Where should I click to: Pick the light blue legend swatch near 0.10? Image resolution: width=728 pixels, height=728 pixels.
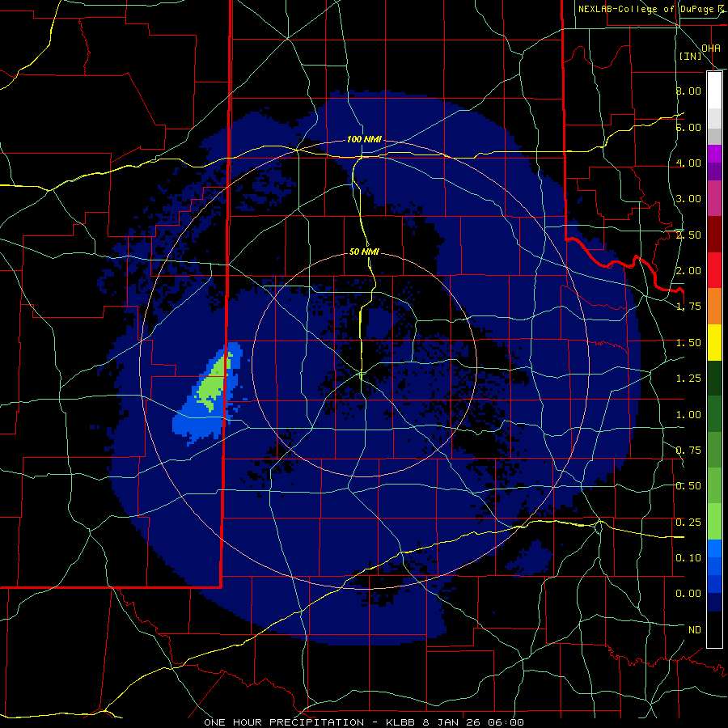714,548
